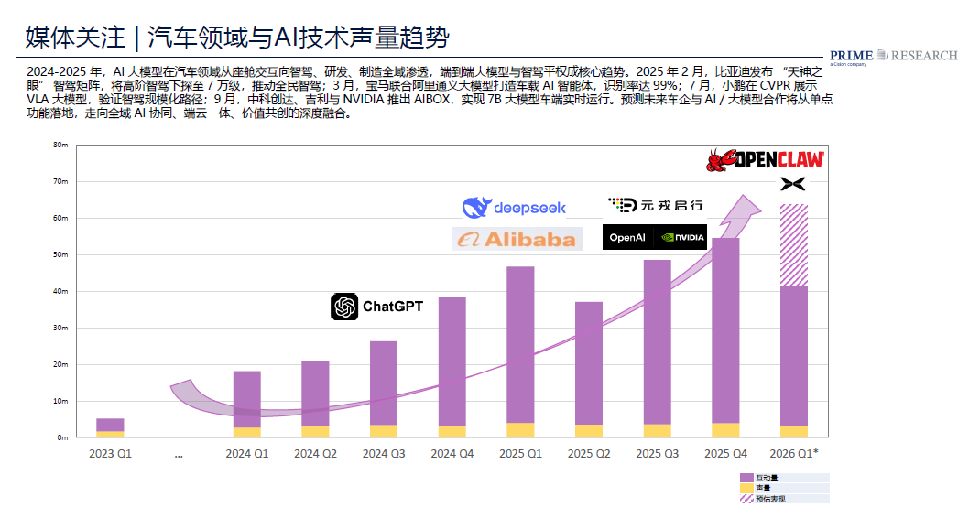Click the XPeng X logo
Image resolution: width=980 pixels, height=507 pixels.
(x=793, y=184)
